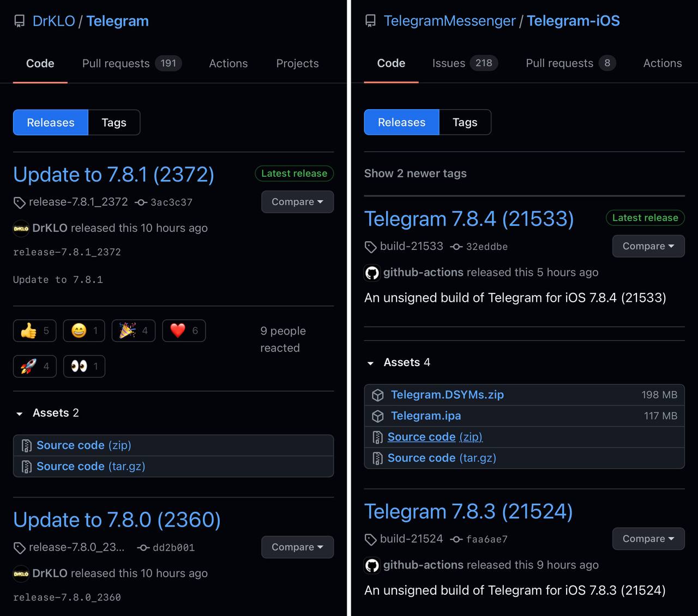
Task: Toggle the red heart reaction
Action: click(184, 331)
